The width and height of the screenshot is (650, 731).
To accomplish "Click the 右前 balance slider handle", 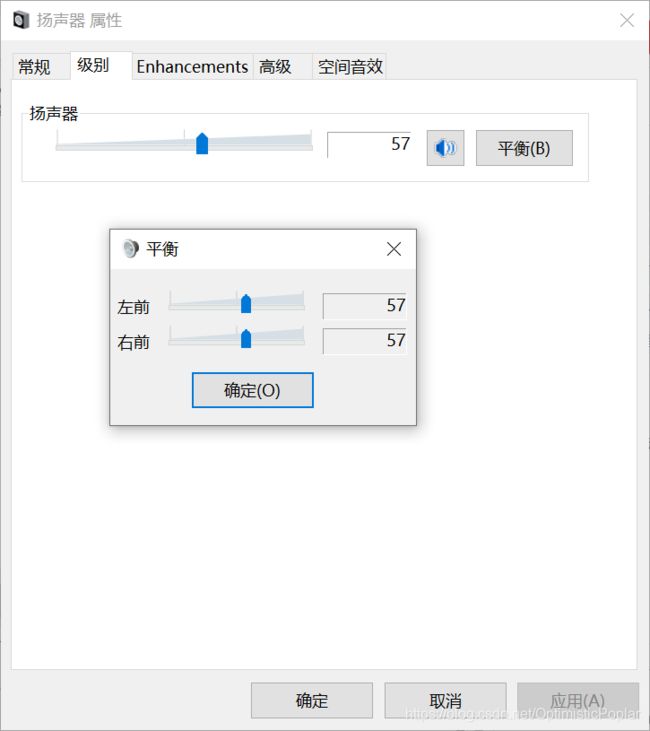I will click(246, 338).
